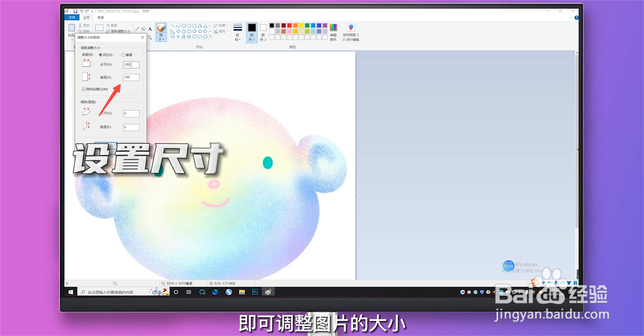
Task: Switch to the 主页 (Home) ribbon tab
Action: (87, 17)
